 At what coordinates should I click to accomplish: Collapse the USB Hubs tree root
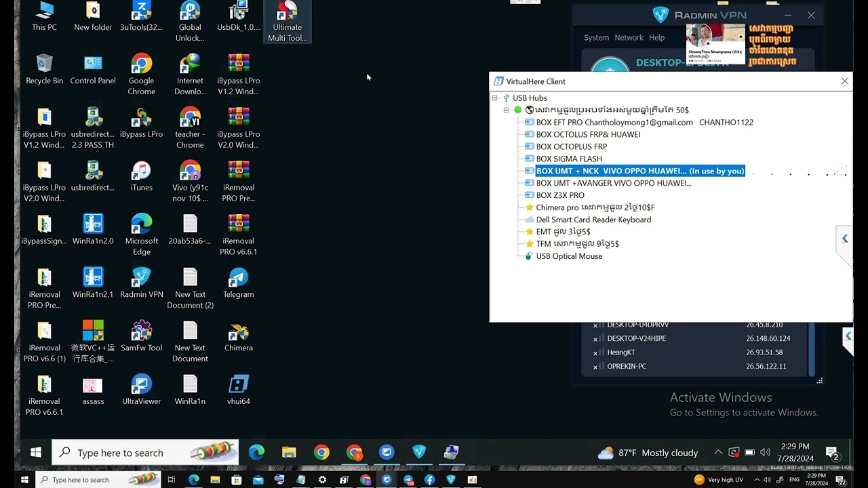(495, 98)
